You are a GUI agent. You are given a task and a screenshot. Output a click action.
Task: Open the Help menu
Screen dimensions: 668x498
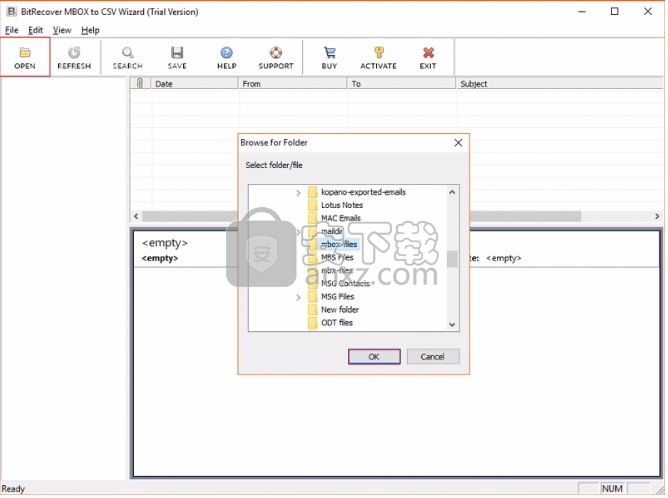coord(90,30)
